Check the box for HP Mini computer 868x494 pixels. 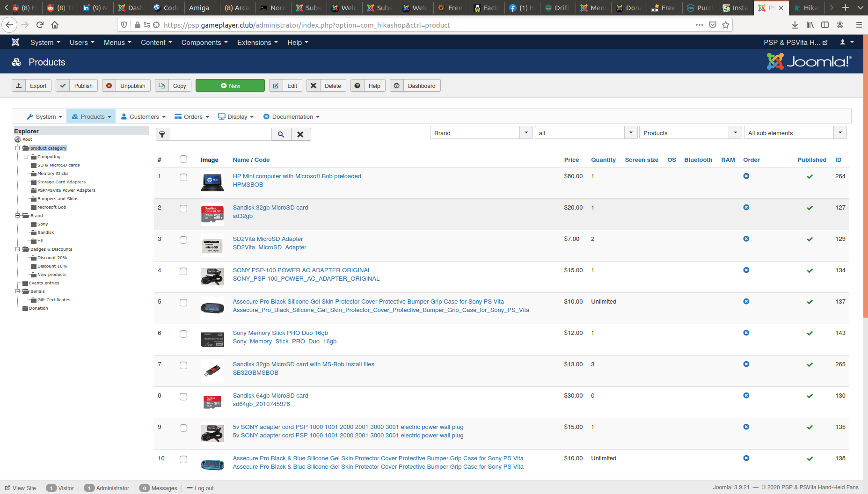pyautogui.click(x=183, y=177)
